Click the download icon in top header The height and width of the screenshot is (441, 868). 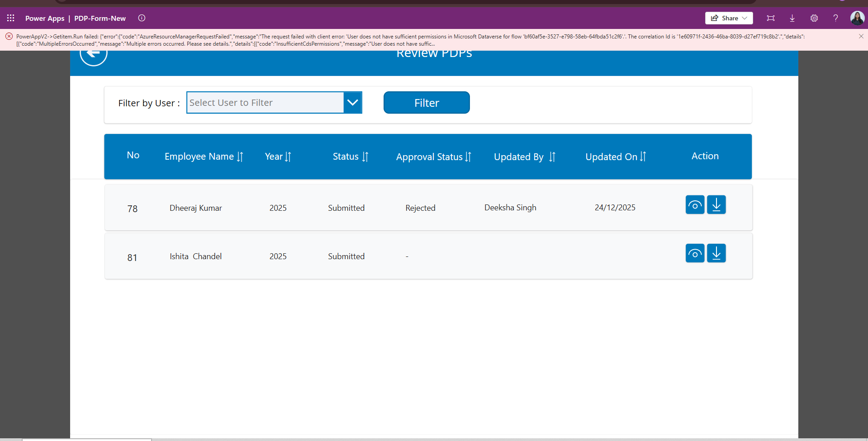click(x=792, y=18)
